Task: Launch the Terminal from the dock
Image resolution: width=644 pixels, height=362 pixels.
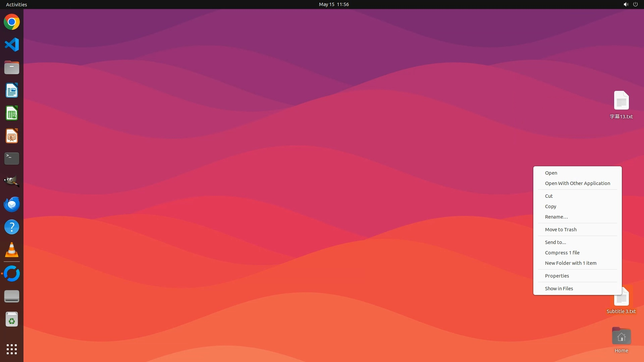Action: 12,159
